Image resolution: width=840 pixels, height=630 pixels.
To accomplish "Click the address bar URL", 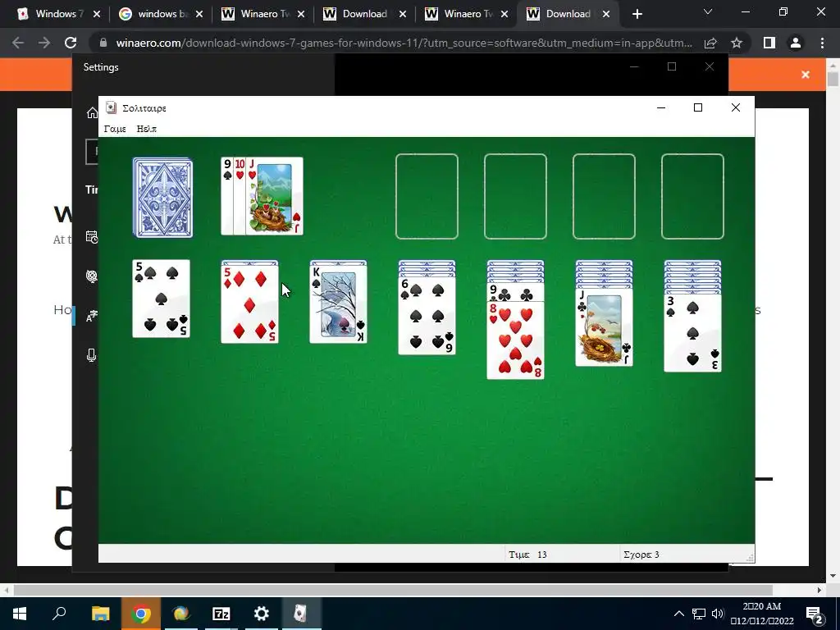I will pos(404,43).
